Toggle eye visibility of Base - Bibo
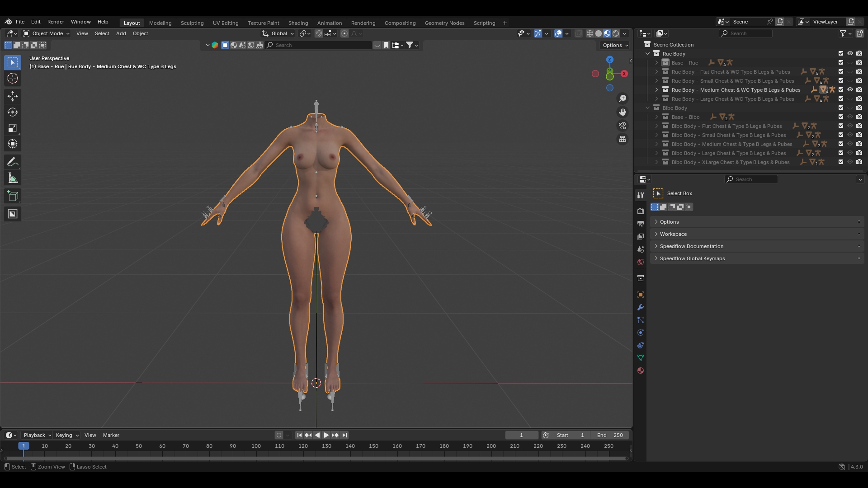 tap(850, 117)
